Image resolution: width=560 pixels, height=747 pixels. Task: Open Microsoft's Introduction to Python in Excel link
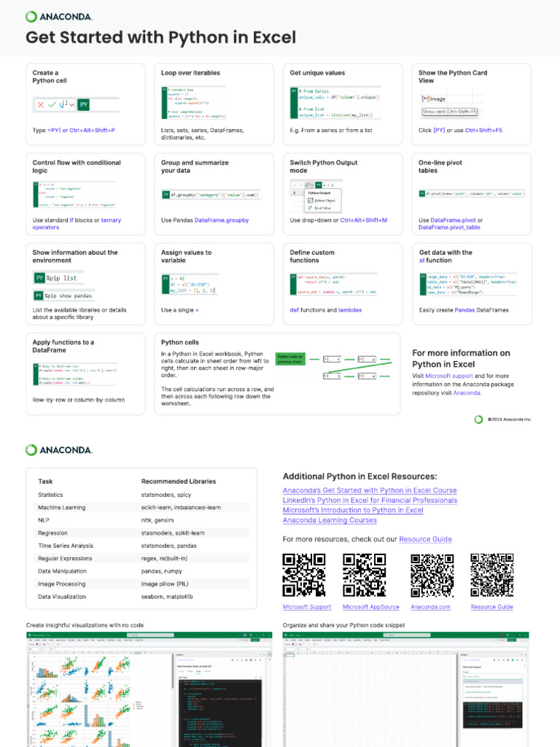coord(353,510)
